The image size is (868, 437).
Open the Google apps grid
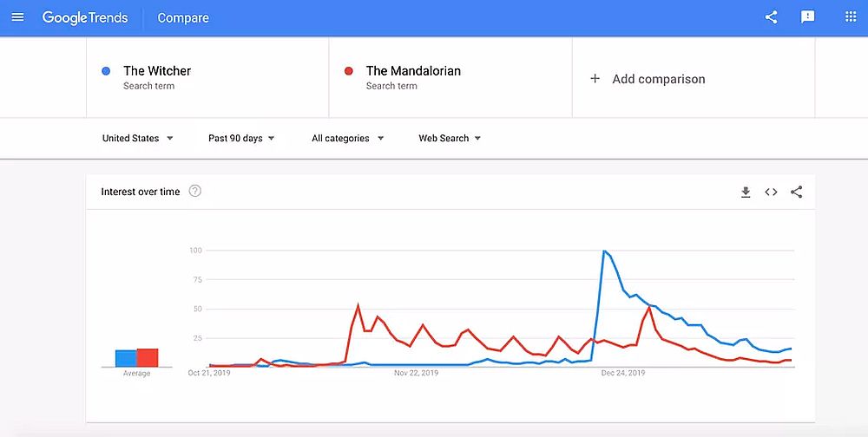[851, 17]
